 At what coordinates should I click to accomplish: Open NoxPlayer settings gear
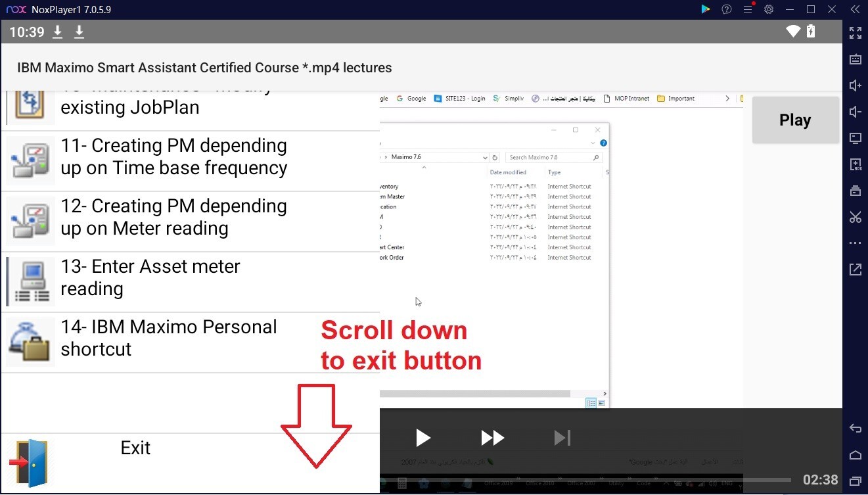pyautogui.click(x=769, y=9)
